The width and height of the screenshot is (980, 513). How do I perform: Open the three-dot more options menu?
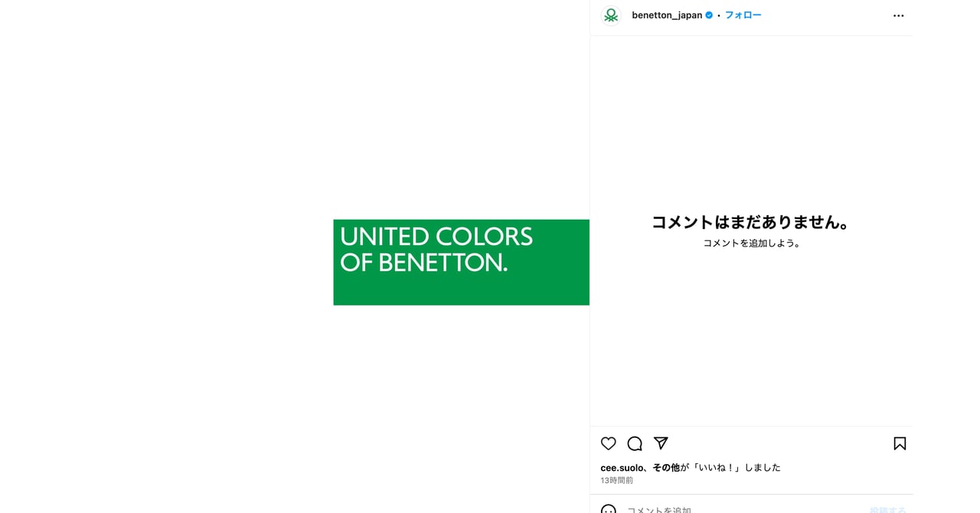point(898,15)
